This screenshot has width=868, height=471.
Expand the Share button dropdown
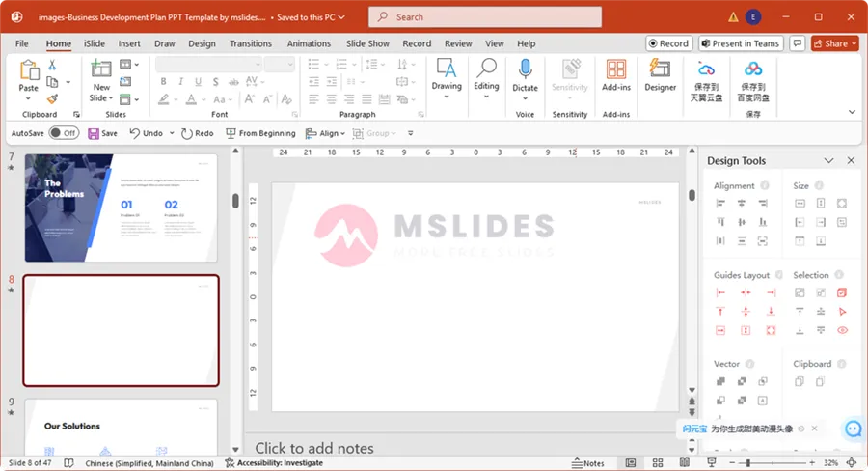854,43
